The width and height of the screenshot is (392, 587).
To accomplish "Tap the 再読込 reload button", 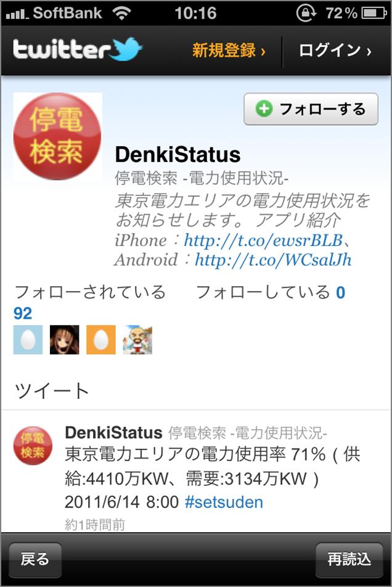I will [x=349, y=560].
